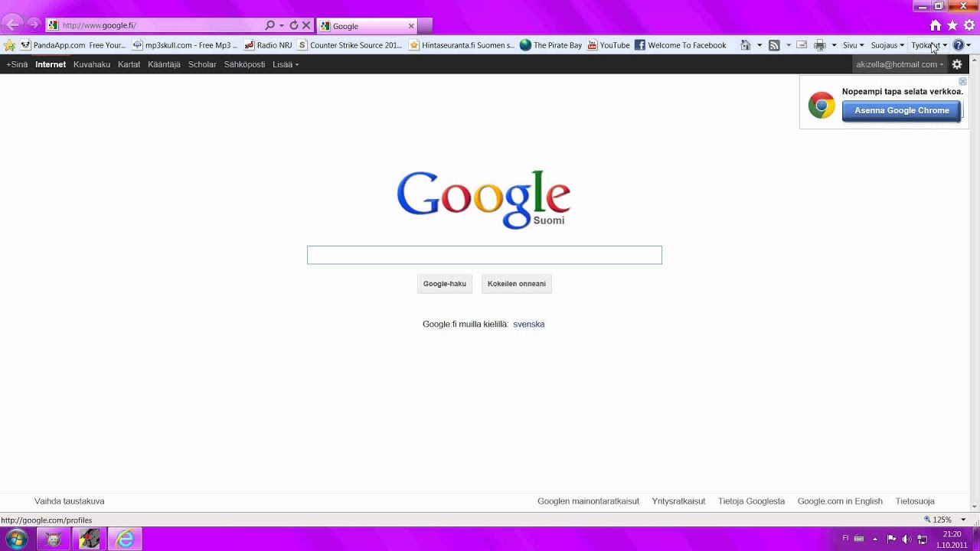Open the mp3skull.com bookmark
Image resolution: width=980 pixels, height=551 pixels.
185,45
